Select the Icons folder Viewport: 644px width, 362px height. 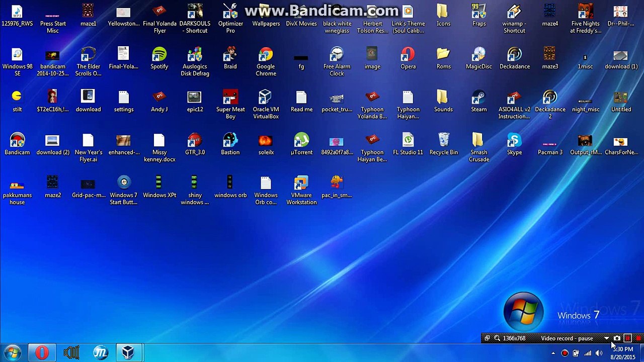coord(443,15)
